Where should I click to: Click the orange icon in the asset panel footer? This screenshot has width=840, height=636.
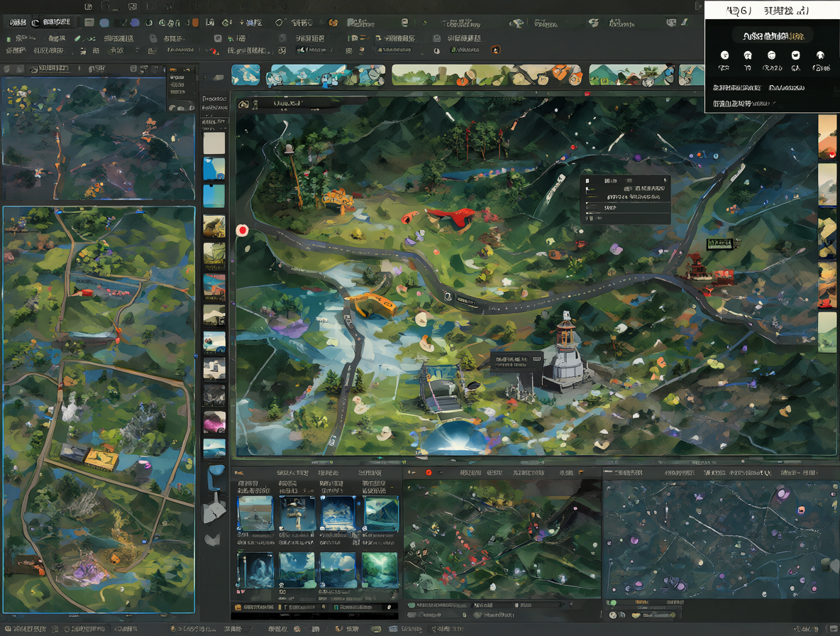click(238, 607)
